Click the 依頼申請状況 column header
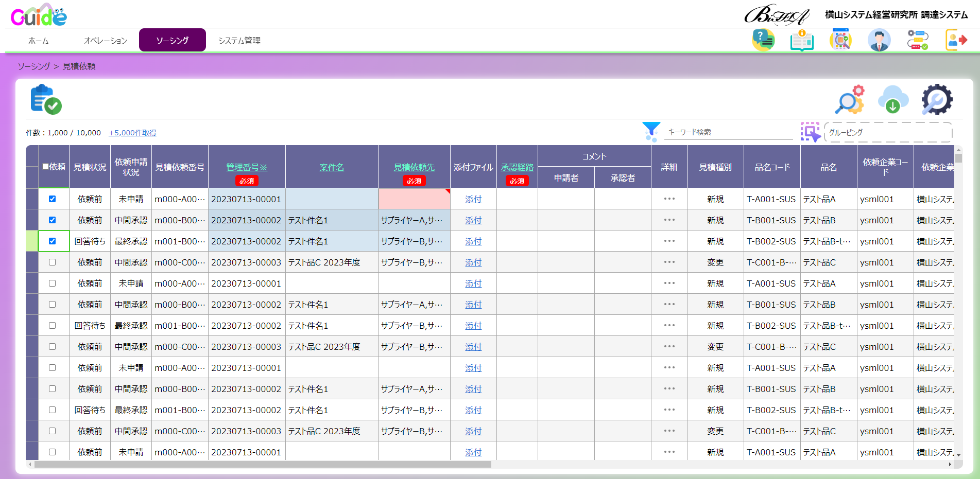Image resolution: width=980 pixels, height=479 pixels. coord(131,167)
